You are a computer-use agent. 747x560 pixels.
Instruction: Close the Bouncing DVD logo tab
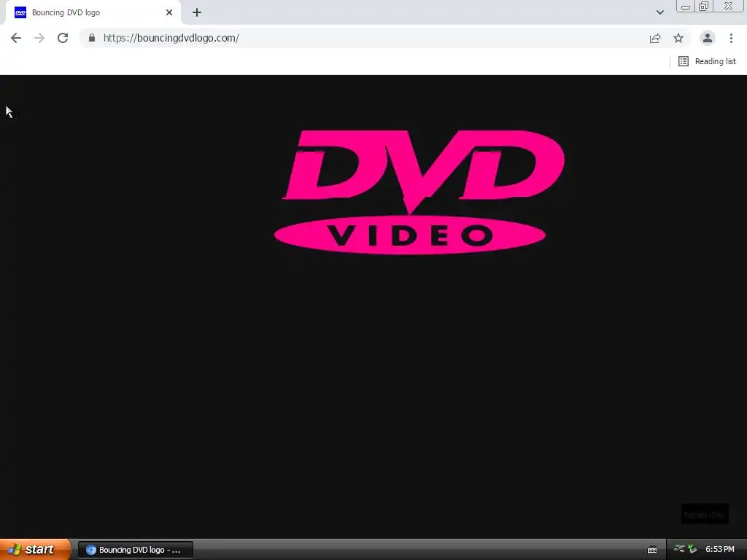point(169,12)
